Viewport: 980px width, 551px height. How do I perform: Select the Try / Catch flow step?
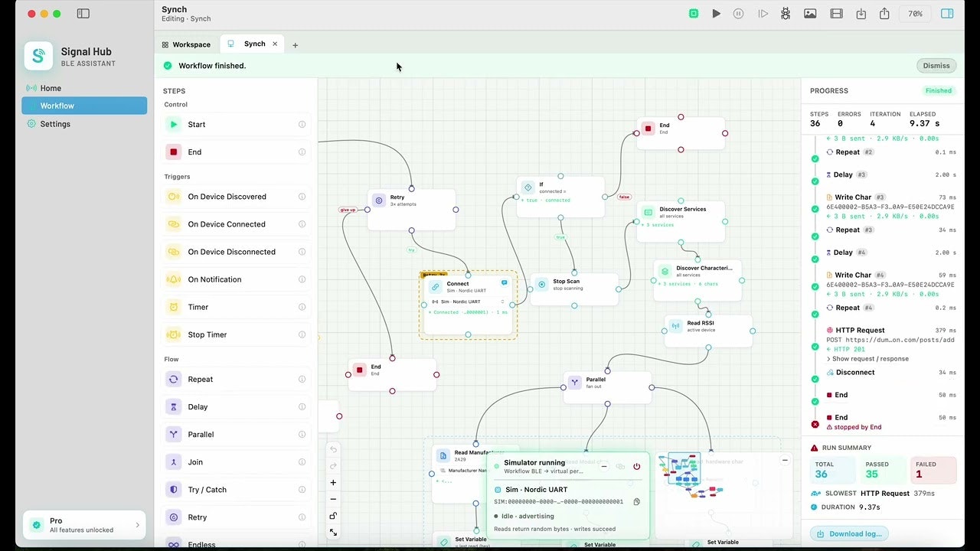tap(237, 490)
